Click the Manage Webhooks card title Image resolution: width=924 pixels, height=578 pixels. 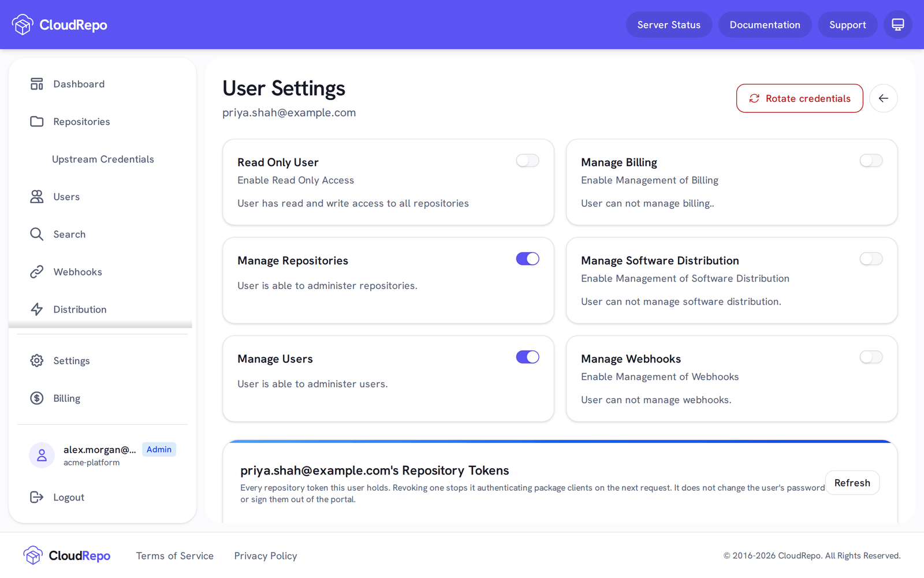click(631, 359)
